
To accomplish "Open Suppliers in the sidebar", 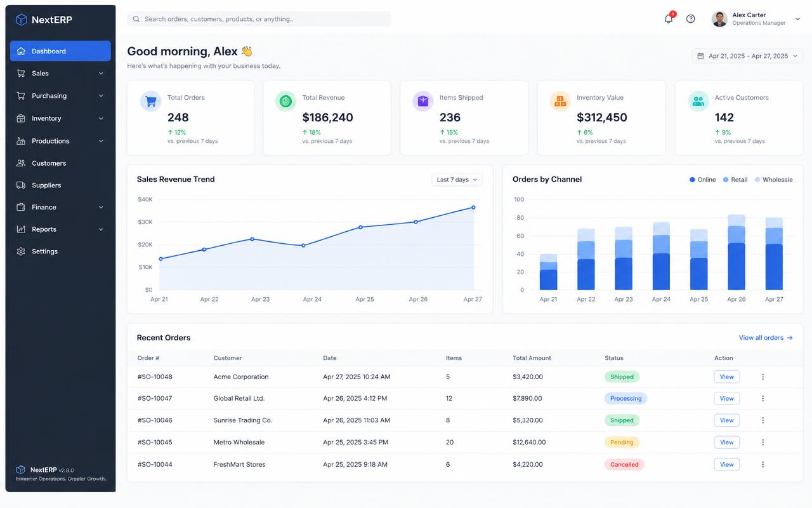I will tap(60, 185).
